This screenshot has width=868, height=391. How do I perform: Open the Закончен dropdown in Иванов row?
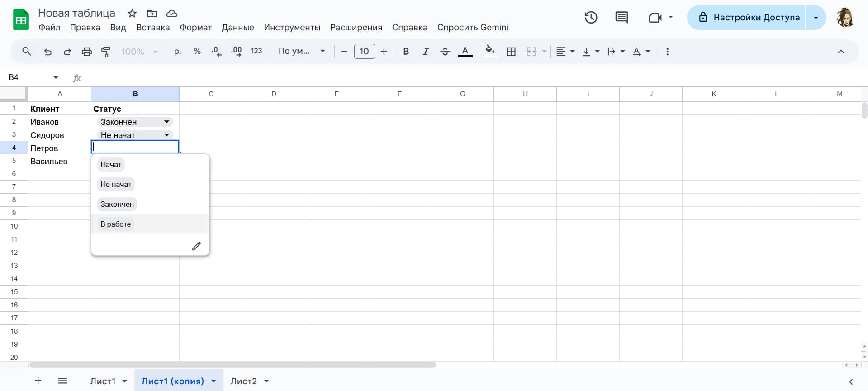166,122
